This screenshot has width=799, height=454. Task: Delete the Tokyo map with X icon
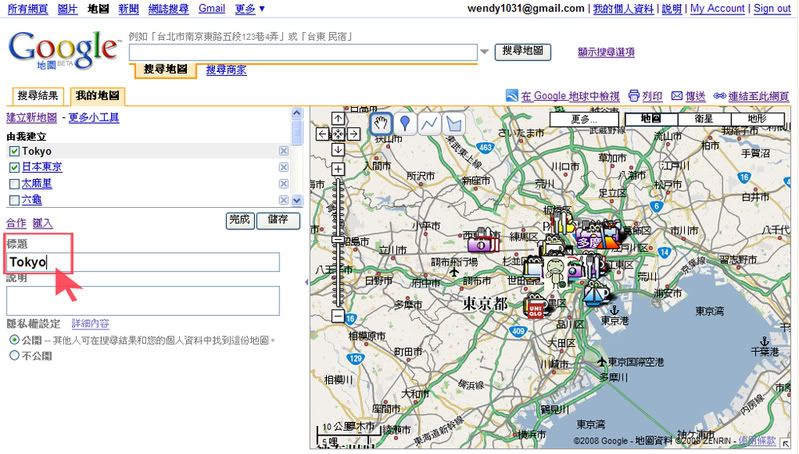pos(283,151)
